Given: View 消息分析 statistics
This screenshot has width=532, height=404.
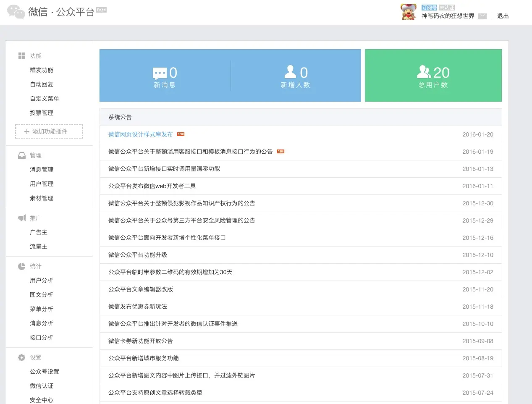Looking at the screenshot, I should click(x=42, y=323).
